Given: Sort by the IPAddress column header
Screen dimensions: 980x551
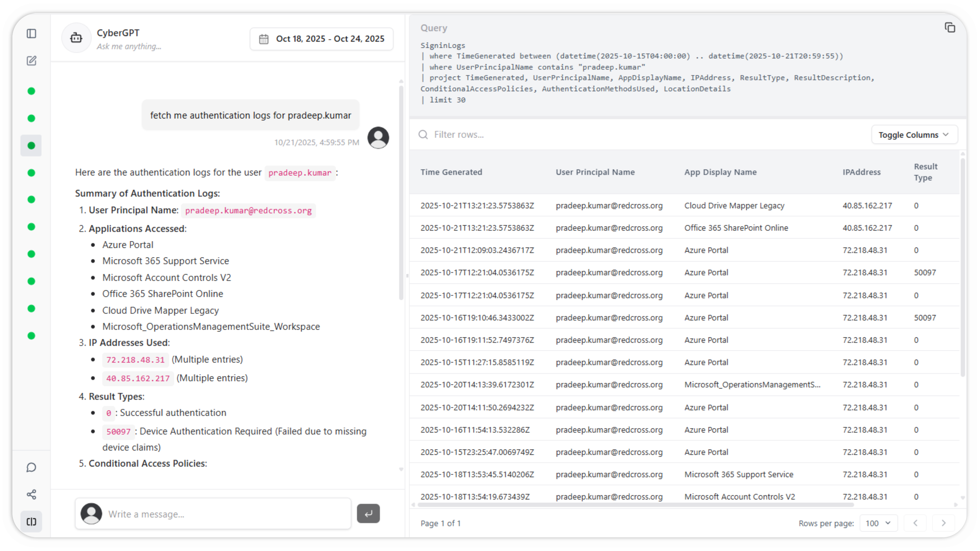Looking at the screenshot, I should point(861,172).
